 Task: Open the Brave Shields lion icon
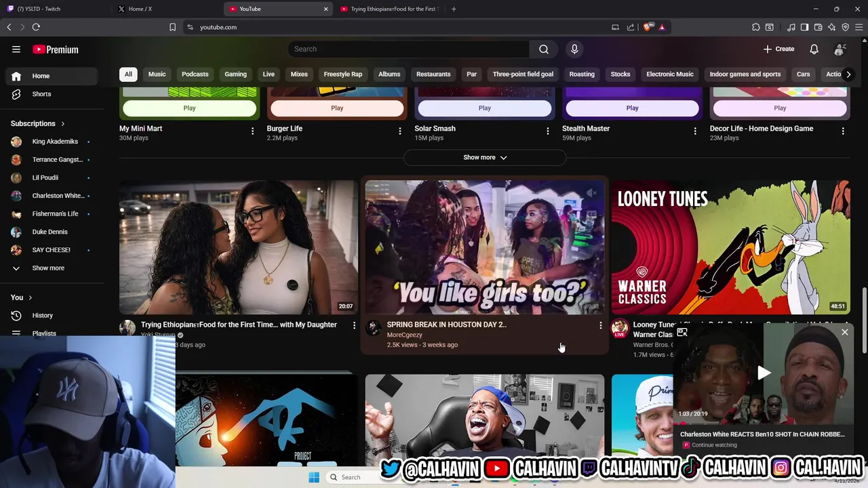tap(647, 27)
